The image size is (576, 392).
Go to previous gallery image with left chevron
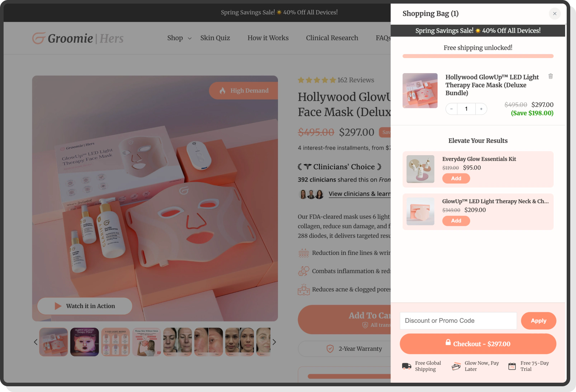[36, 342]
